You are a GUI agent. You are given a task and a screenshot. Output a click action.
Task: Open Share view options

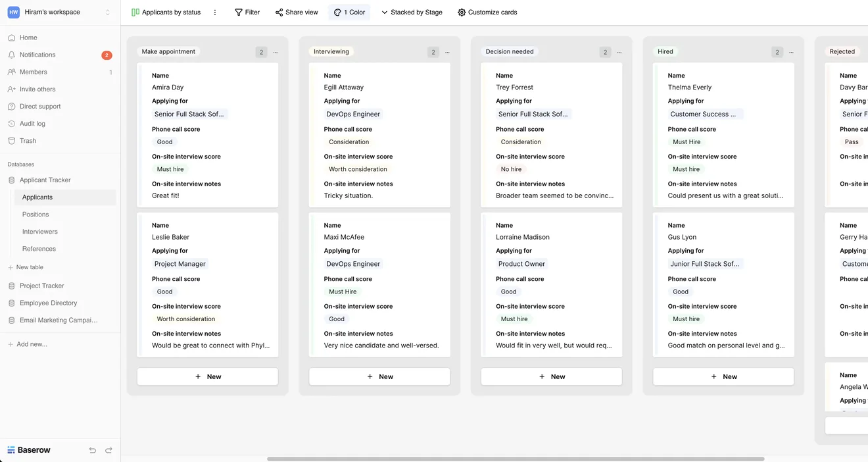[297, 12]
